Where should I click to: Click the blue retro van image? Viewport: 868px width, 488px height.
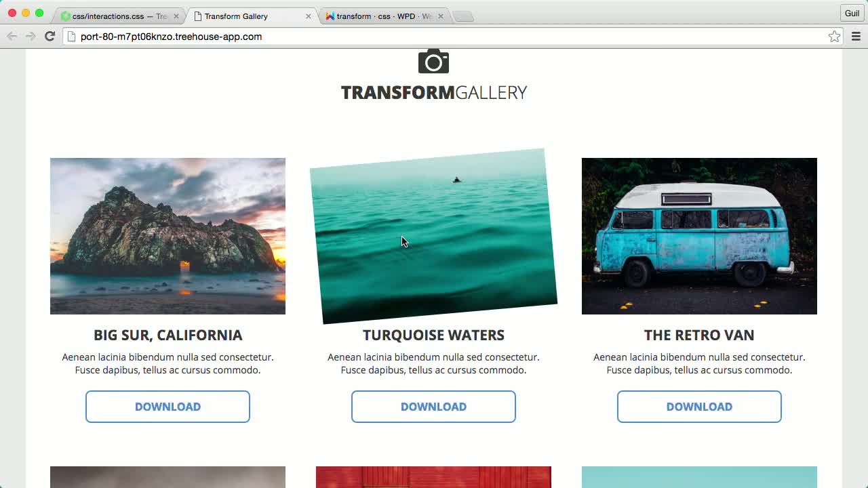point(699,236)
